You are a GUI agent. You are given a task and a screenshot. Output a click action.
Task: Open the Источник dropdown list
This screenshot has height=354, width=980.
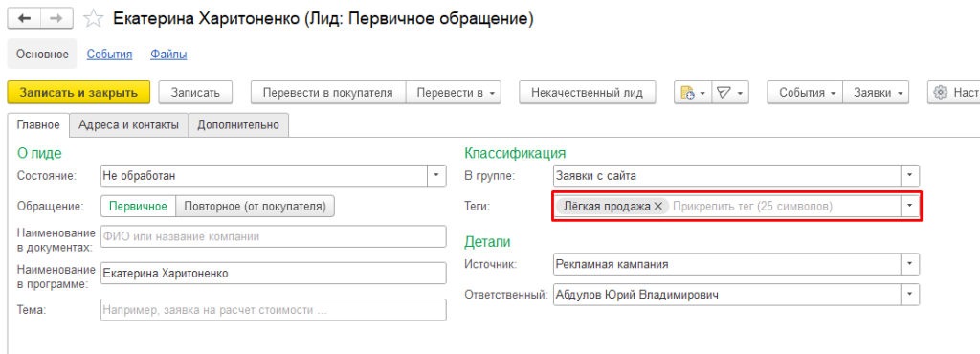coord(910,264)
